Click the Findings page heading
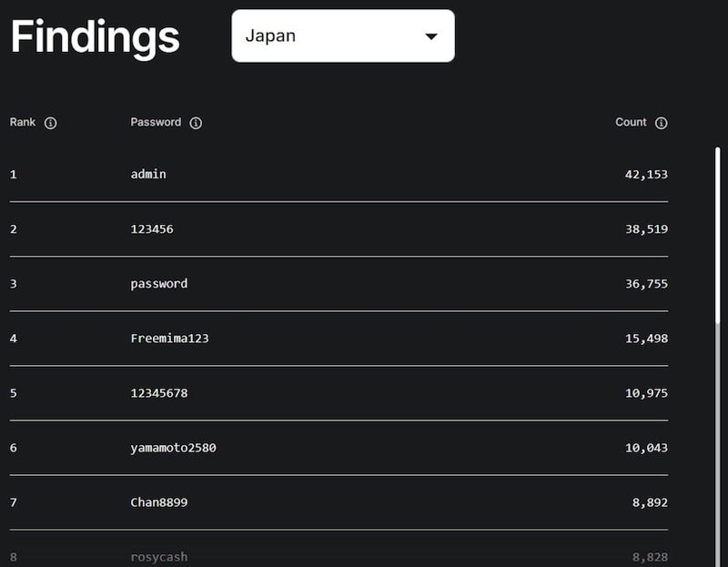 94,36
